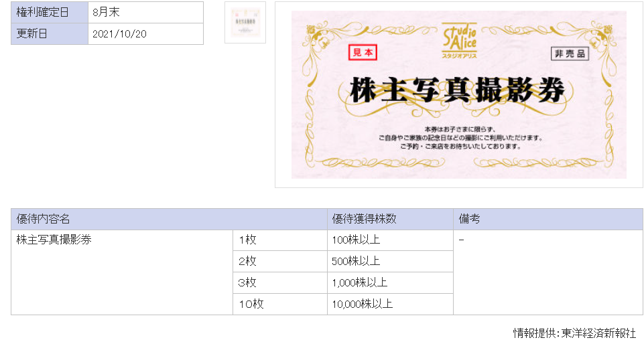Screen dimensions: 644x346
Task: Select the 3枚 quantity cell
Action: (280, 283)
